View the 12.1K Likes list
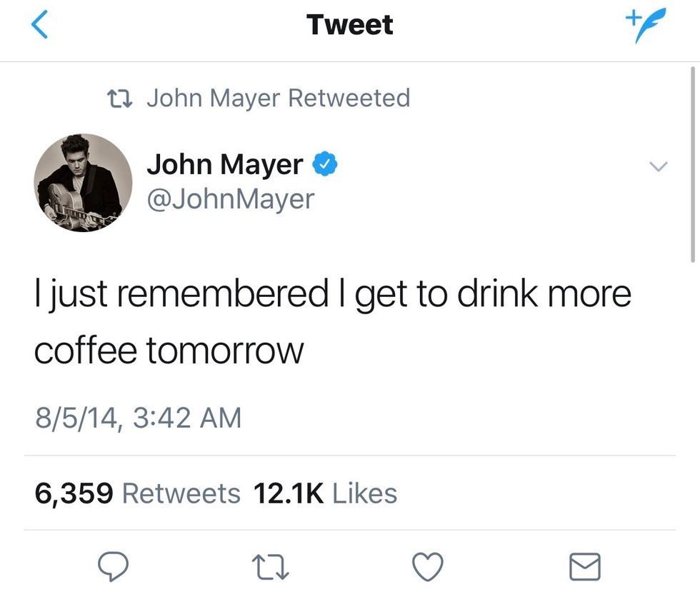 325,493
